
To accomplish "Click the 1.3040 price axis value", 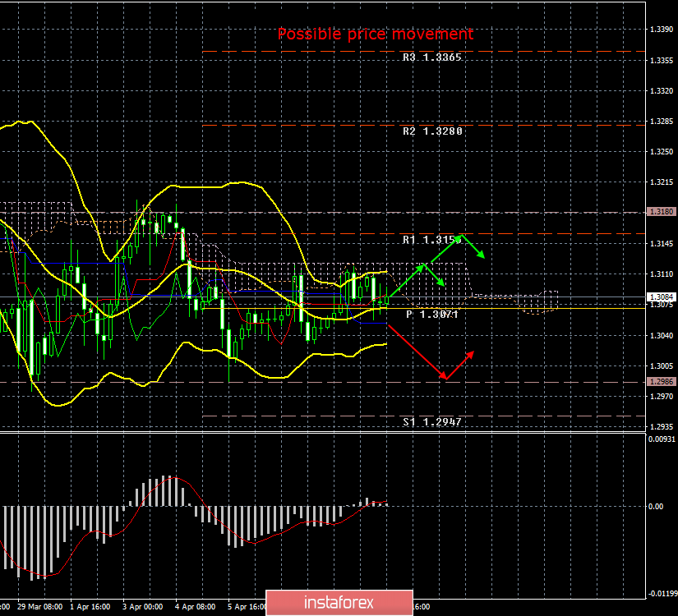I will (x=662, y=335).
